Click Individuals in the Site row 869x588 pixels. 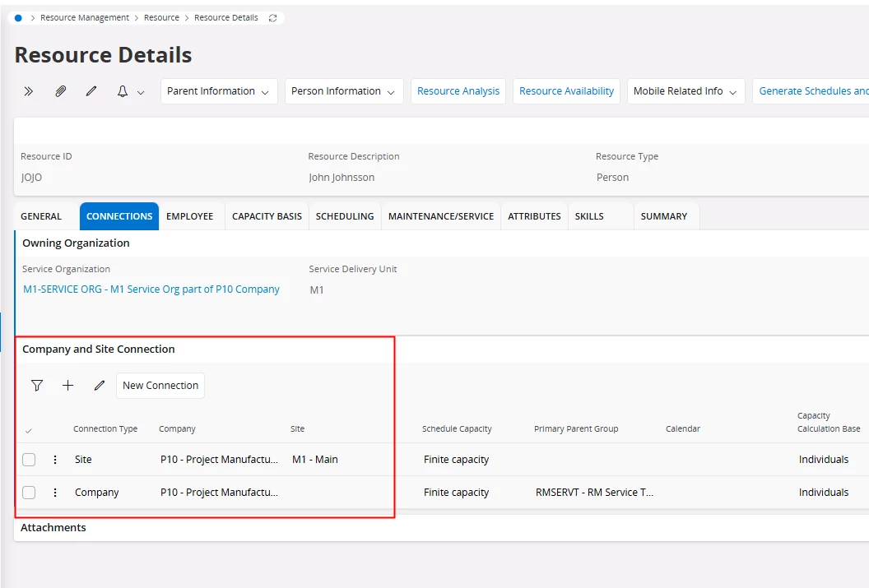click(x=824, y=460)
